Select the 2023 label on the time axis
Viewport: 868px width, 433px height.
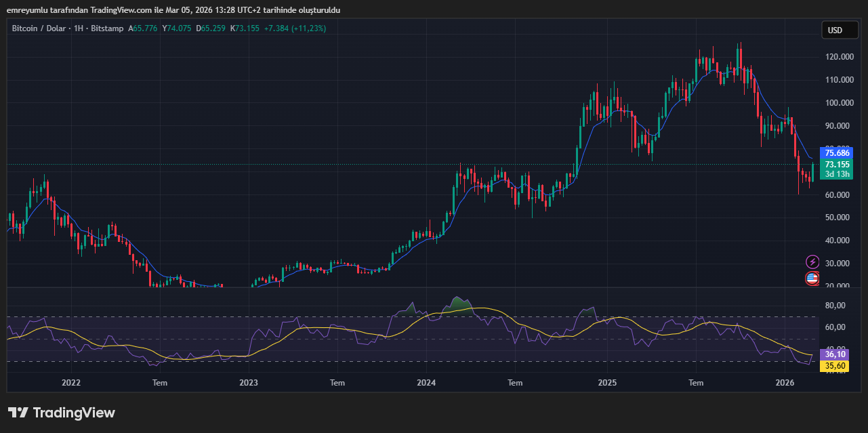pos(249,383)
